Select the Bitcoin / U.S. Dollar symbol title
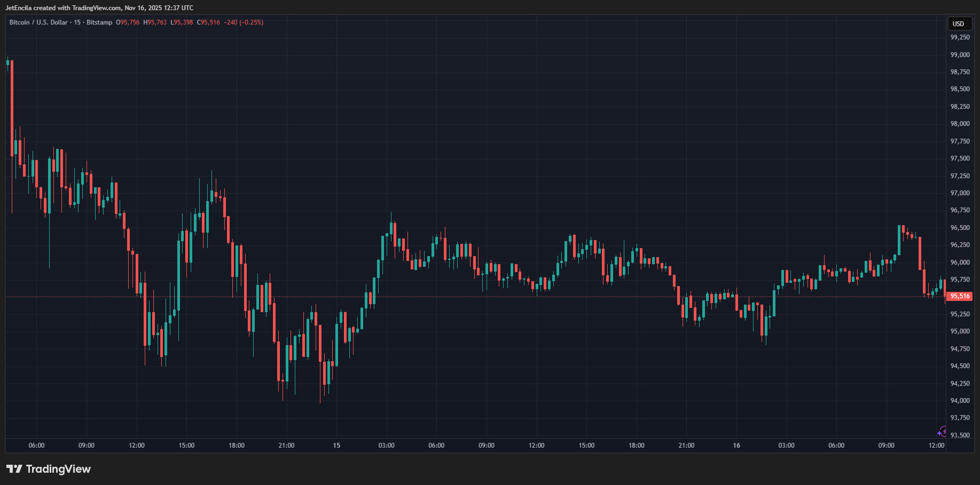 38,22
